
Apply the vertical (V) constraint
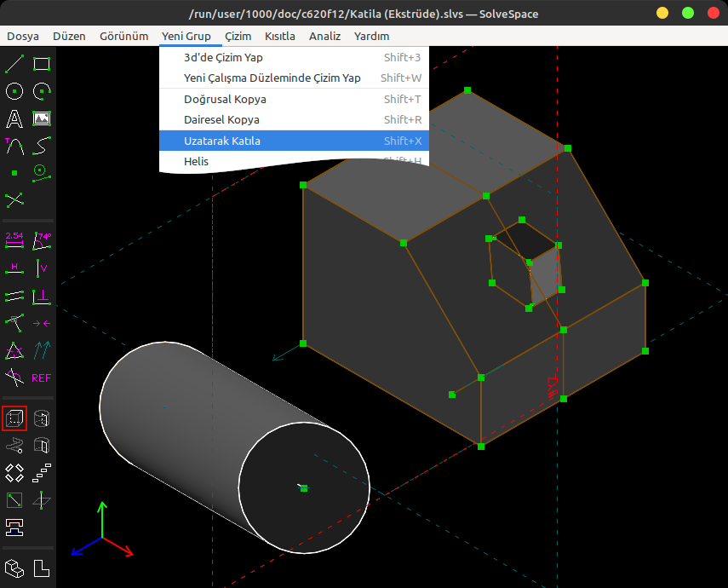click(42, 268)
